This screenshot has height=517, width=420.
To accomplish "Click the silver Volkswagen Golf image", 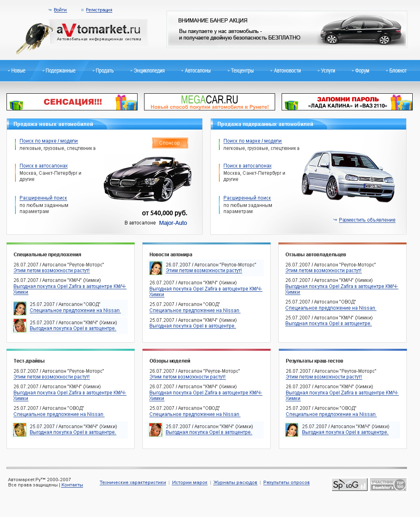I will [348, 176].
